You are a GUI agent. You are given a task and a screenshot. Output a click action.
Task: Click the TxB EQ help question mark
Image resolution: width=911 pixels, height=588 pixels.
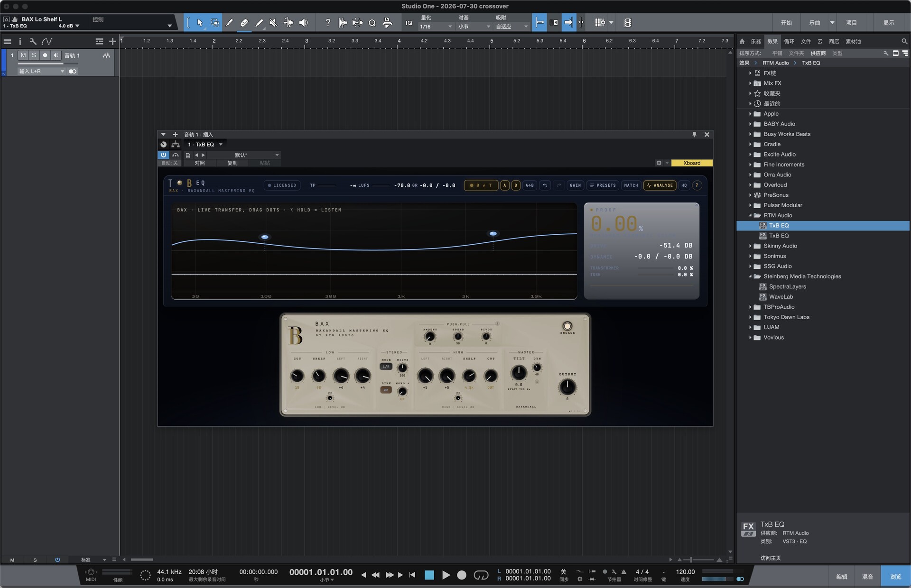pyautogui.click(x=697, y=185)
